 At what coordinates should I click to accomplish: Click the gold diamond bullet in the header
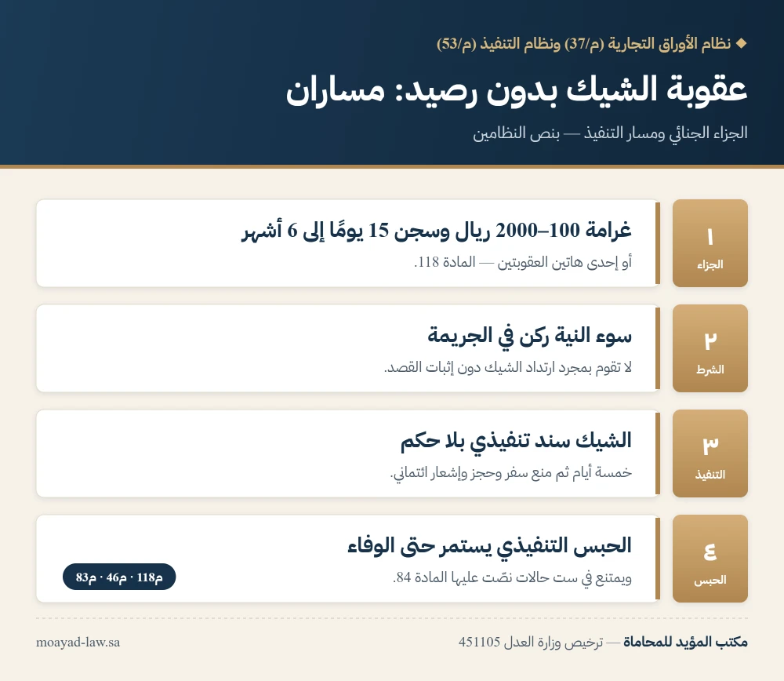tap(742, 43)
